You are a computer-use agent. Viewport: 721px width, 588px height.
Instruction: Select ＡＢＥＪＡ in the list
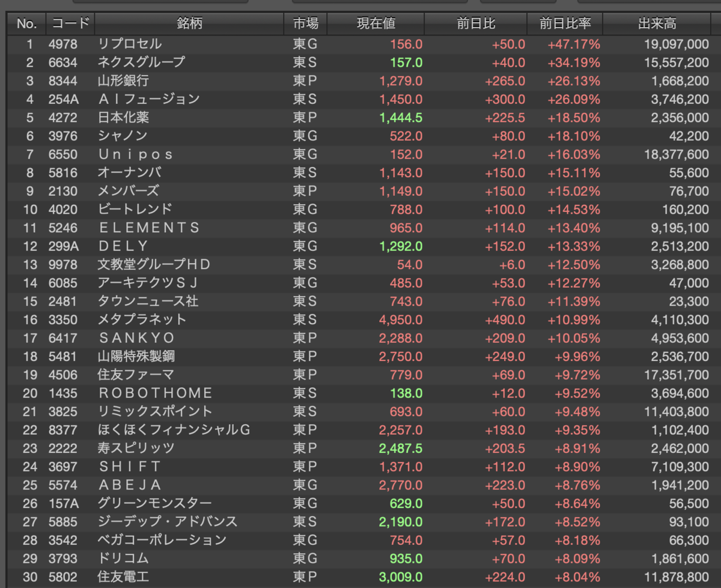129,485
